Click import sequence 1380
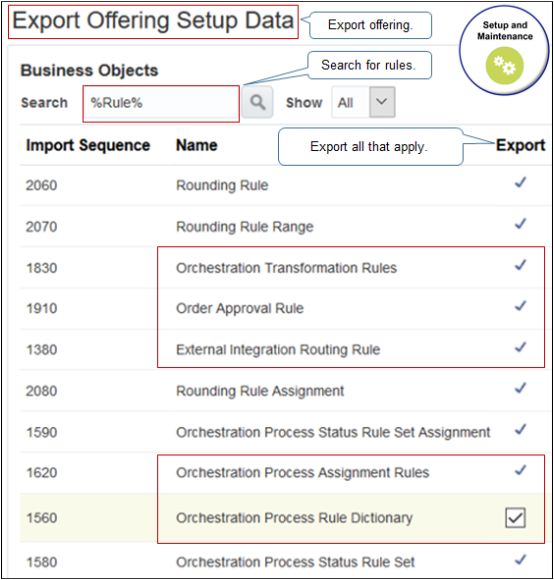The height and width of the screenshot is (580, 554). [41, 350]
